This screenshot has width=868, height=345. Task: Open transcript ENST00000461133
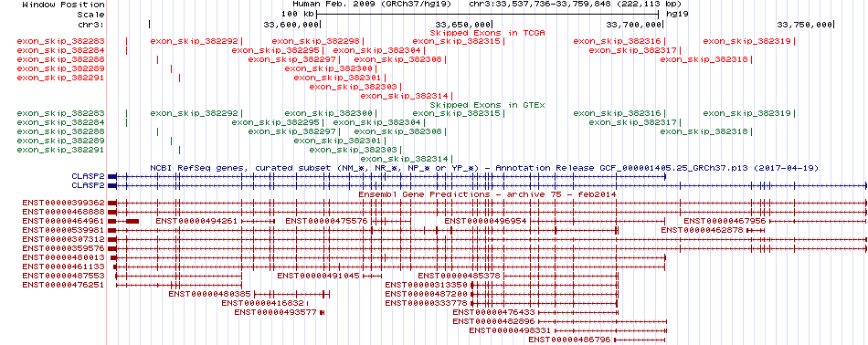(x=63, y=267)
